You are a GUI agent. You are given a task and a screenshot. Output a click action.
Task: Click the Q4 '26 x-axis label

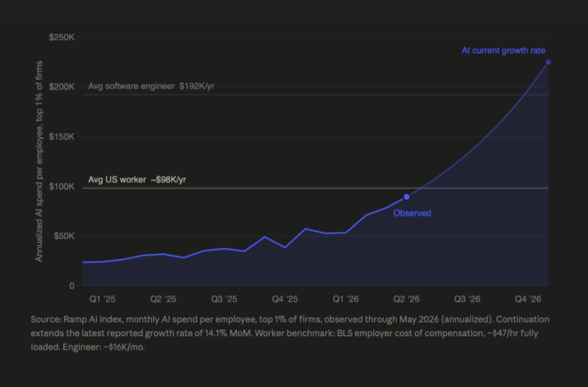pyautogui.click(x=528, y=299)
